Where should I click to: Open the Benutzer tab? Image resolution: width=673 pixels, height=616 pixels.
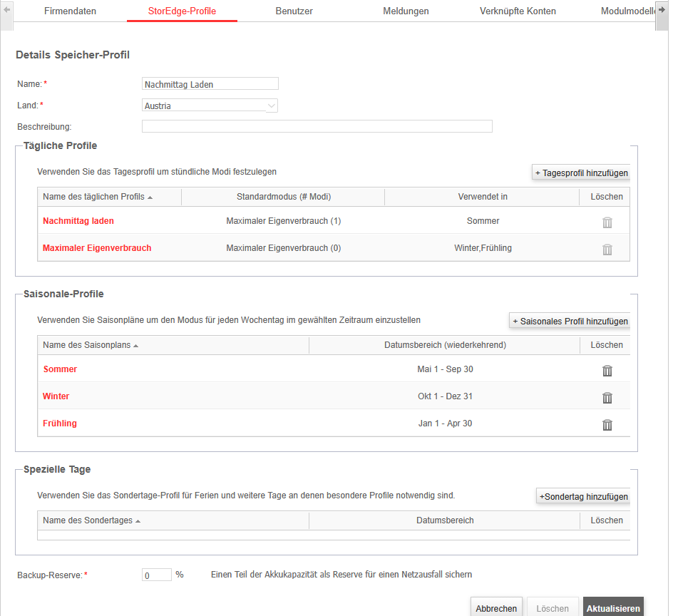(x=294, y=11)
